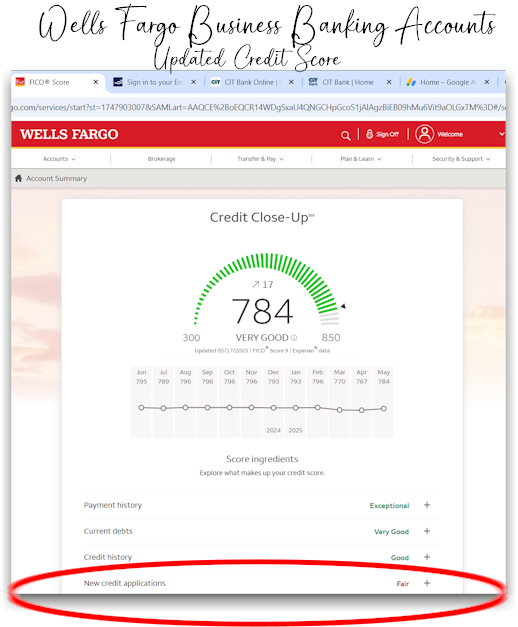
Task: Click the New credit applications label
Action: pyautogui.click(x=124, y=583)
